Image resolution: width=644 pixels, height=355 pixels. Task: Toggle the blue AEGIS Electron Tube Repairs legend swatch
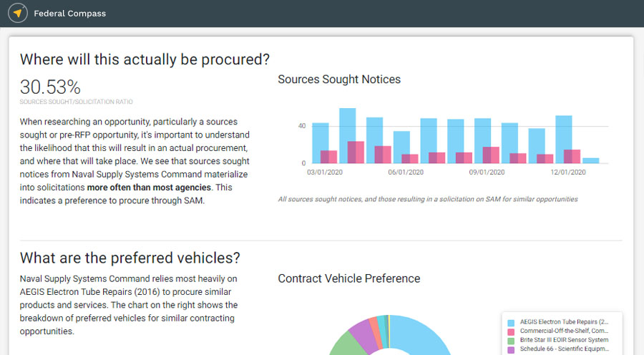coord(511,322)
